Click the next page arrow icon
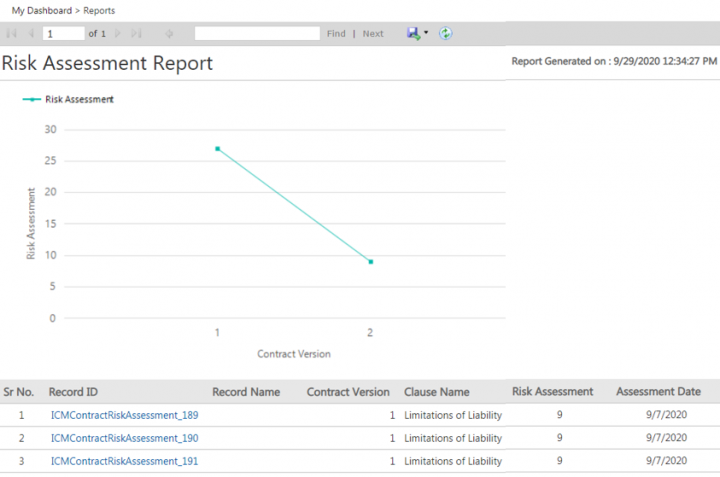 (119, 34)
